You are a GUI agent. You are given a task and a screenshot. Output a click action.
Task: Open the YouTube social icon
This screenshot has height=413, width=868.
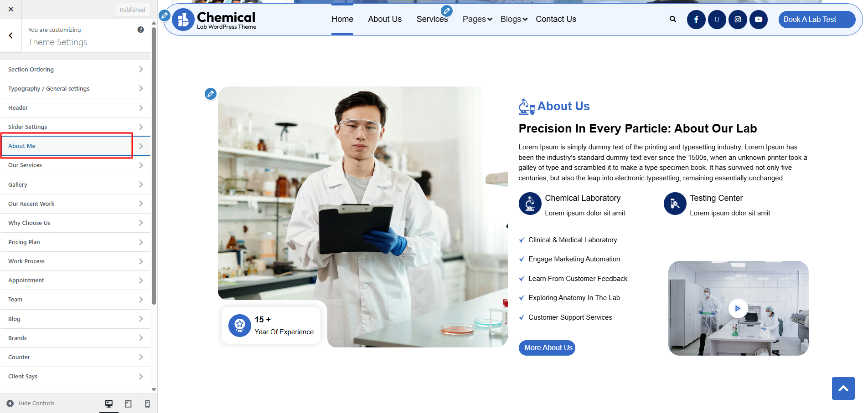click(759, 19)
